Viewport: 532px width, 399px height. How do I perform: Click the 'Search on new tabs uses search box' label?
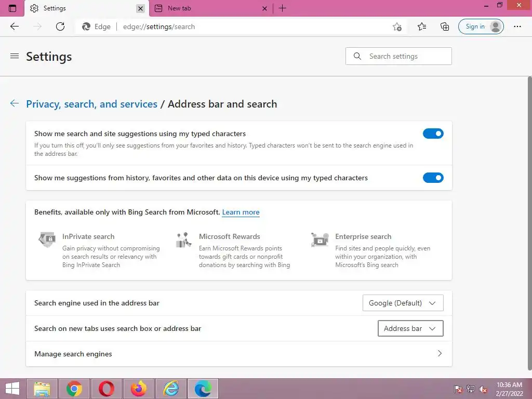pyautogui.click(x=118, y=329)
